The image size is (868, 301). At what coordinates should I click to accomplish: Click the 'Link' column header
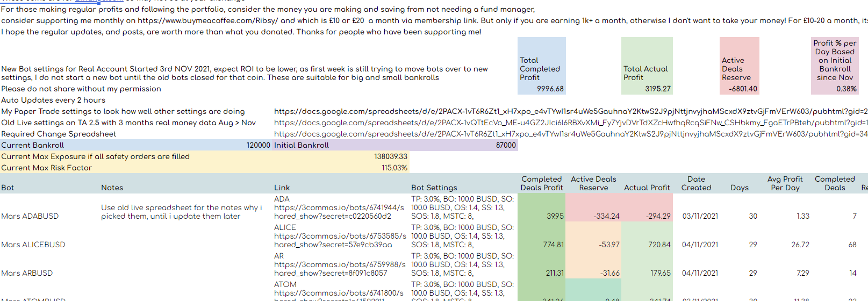tap(282, 188)
